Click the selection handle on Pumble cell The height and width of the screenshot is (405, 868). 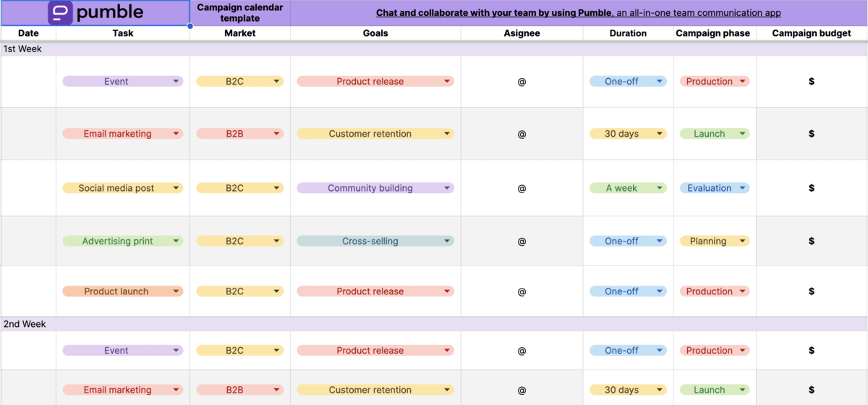190,26
